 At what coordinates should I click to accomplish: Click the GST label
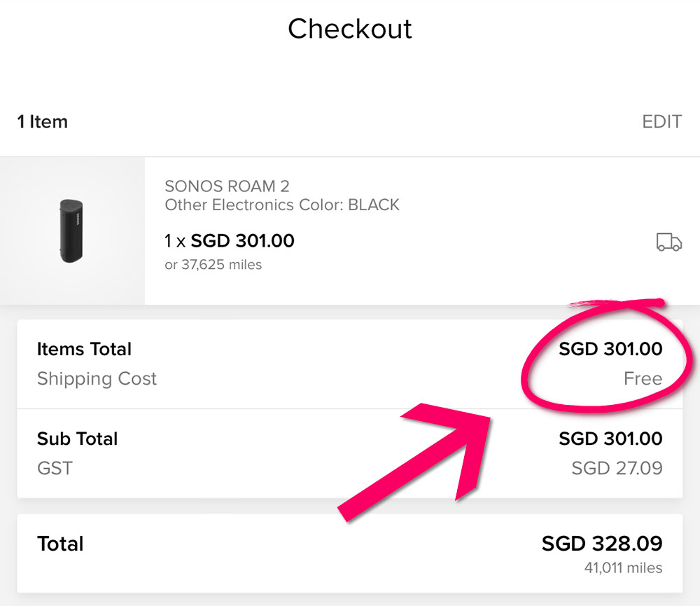[x=55, y=468]
